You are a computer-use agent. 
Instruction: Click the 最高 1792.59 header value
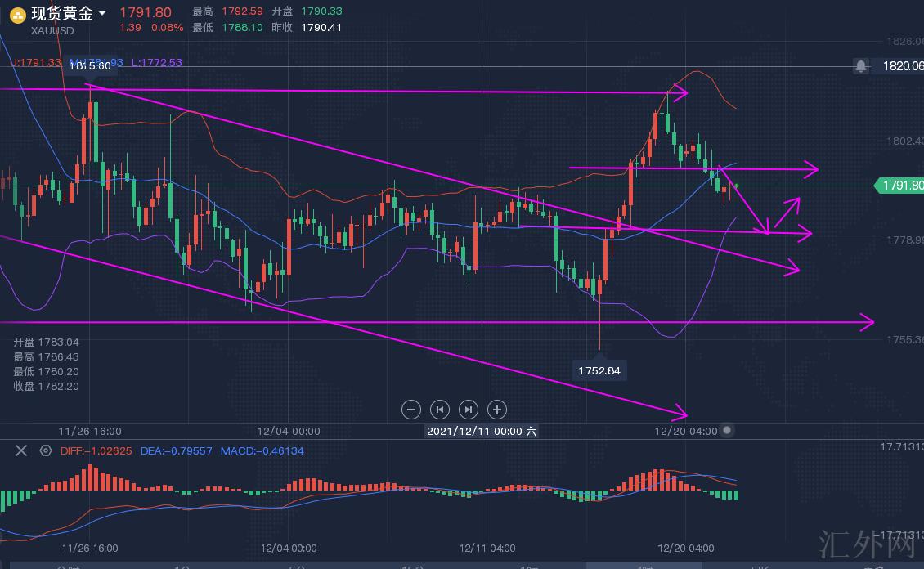coord(227,11)
